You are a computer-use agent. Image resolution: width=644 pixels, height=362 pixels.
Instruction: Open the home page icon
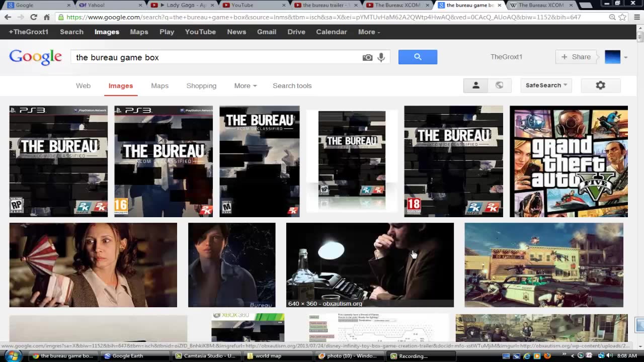(x=46, y=17)
